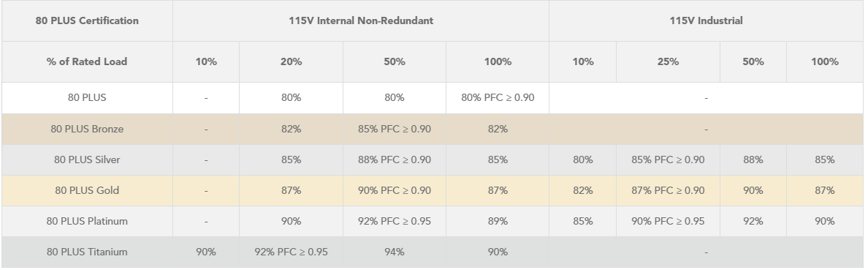Click Silver industrial 80% cell
Viewport: 868px width, 270px height.
point(583,160)
